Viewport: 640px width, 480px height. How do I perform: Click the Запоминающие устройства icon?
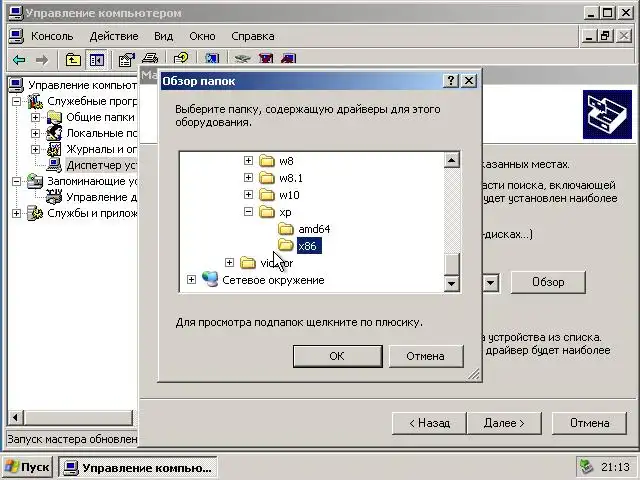click(35, 181)
